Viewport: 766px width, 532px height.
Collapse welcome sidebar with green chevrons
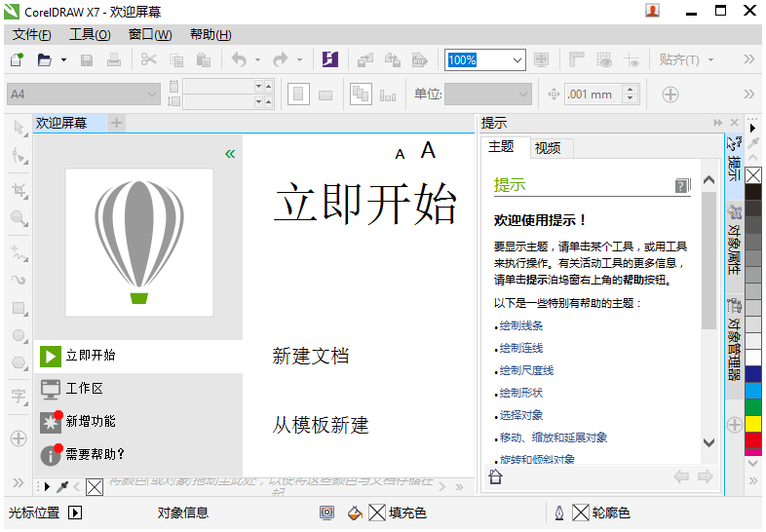click(x=230, y=154)
